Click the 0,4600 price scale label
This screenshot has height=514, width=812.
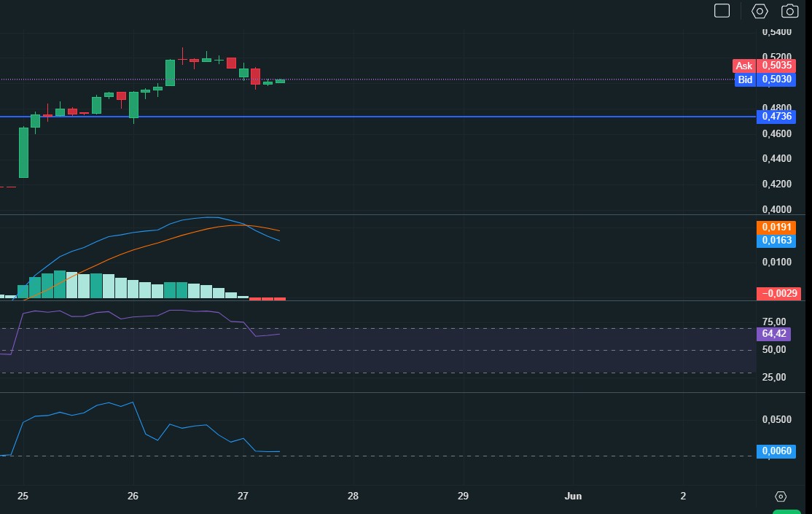click(777, 133)
